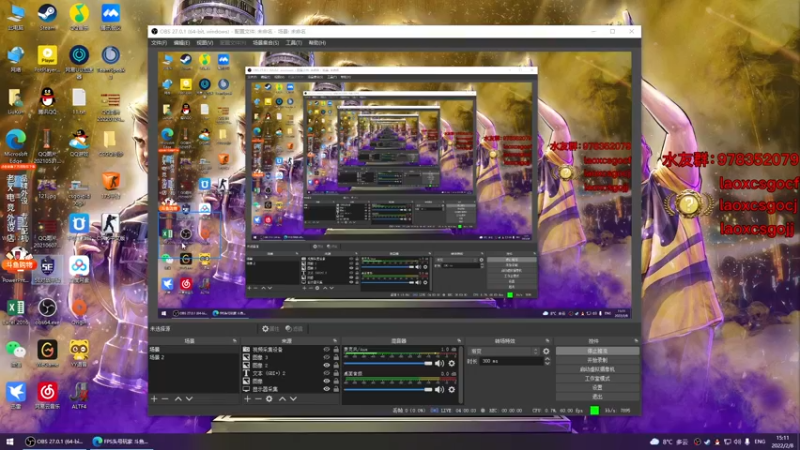800x450 pixels.
Task: Hide the 显示器采集 source
Action: coord(327,389)
